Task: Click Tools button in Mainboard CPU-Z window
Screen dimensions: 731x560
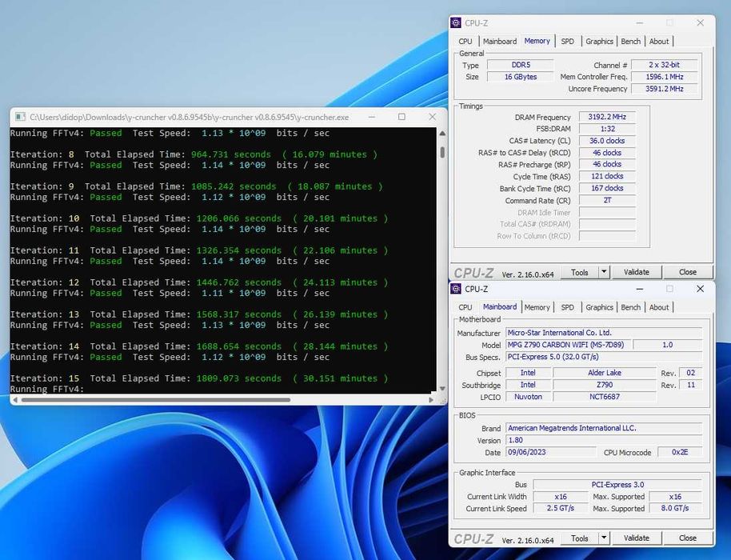Action: (580, 538)
